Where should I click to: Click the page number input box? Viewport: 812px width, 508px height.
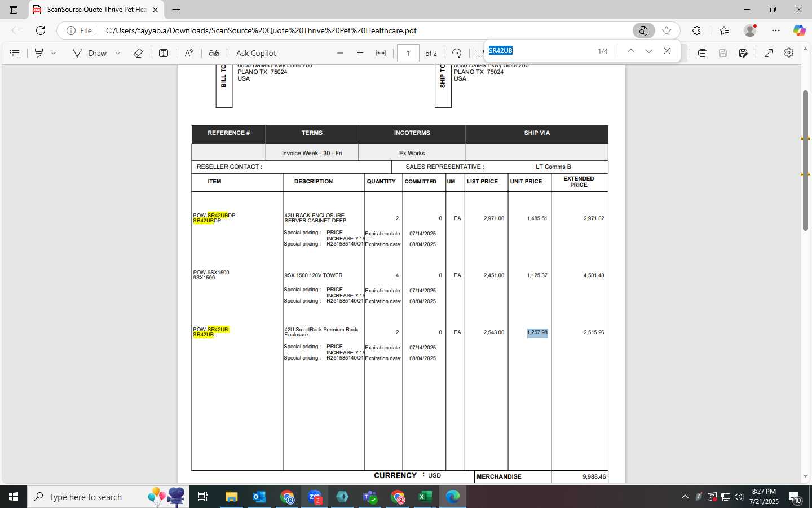point(408,53)
